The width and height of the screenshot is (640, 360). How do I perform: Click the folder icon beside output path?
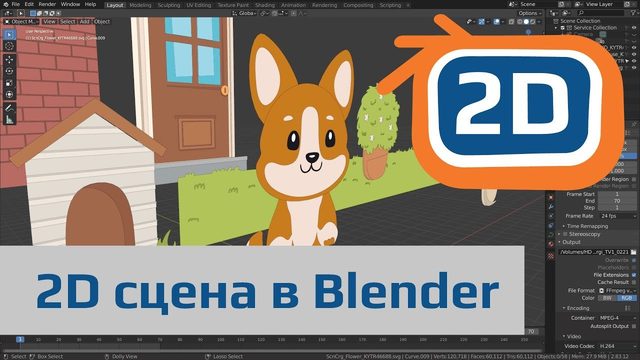tap(633, 252)
